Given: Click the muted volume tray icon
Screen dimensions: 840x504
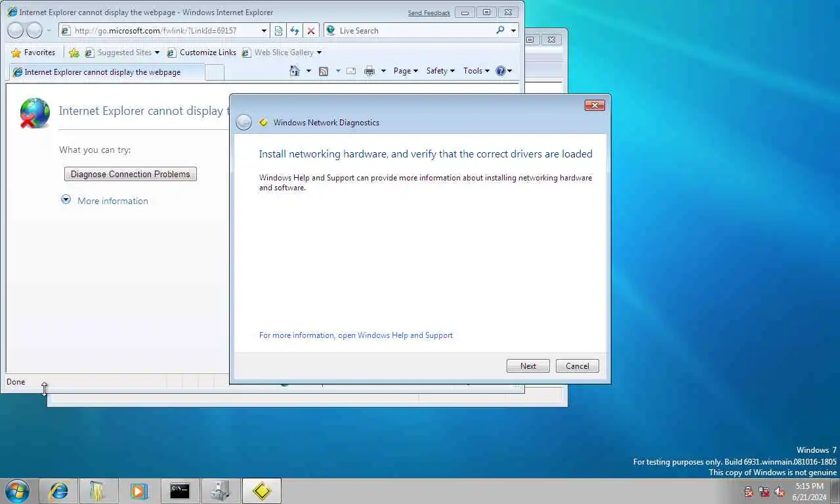Looking at the screenshot, I should (x=780, y=492).
